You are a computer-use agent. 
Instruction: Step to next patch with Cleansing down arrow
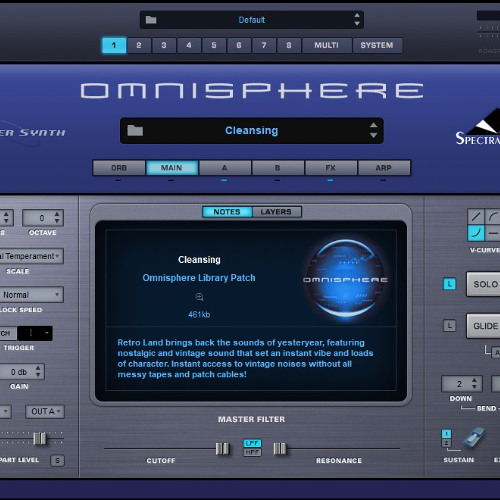pos(373,135)
